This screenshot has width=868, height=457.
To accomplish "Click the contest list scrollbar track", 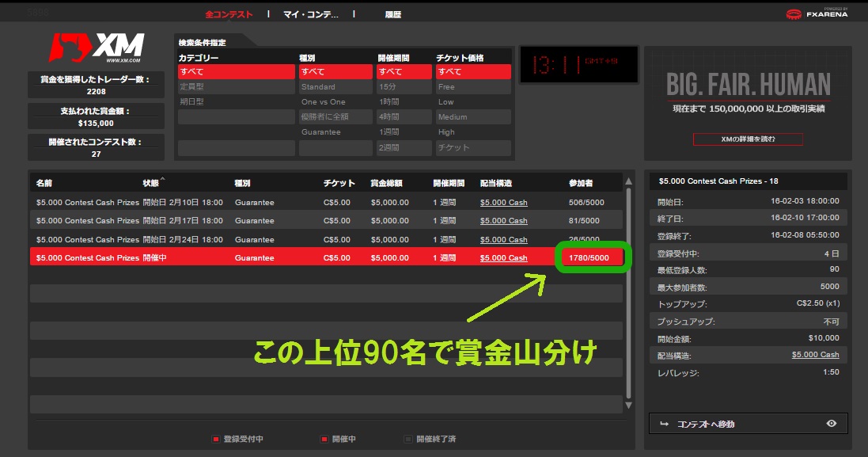I will 628,294.
